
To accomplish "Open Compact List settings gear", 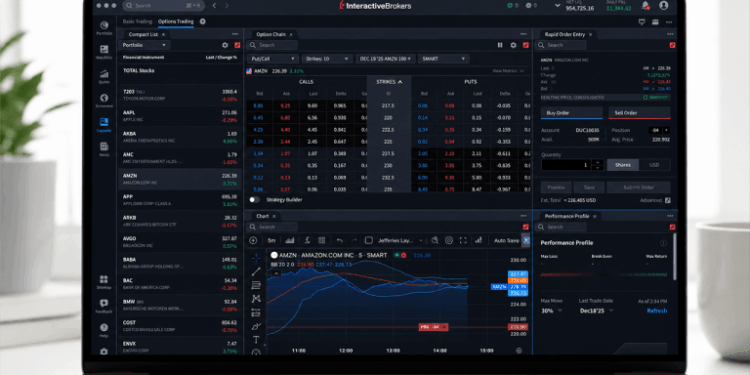I will coord(225,45).
